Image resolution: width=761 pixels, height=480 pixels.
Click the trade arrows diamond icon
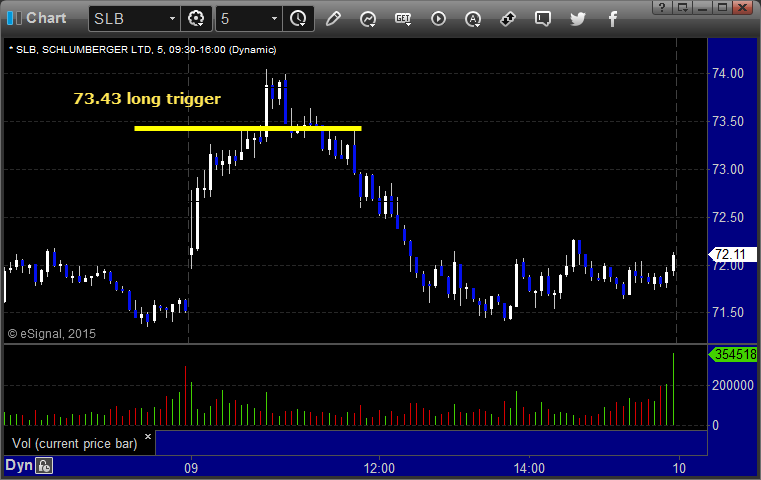pos(508,19)
